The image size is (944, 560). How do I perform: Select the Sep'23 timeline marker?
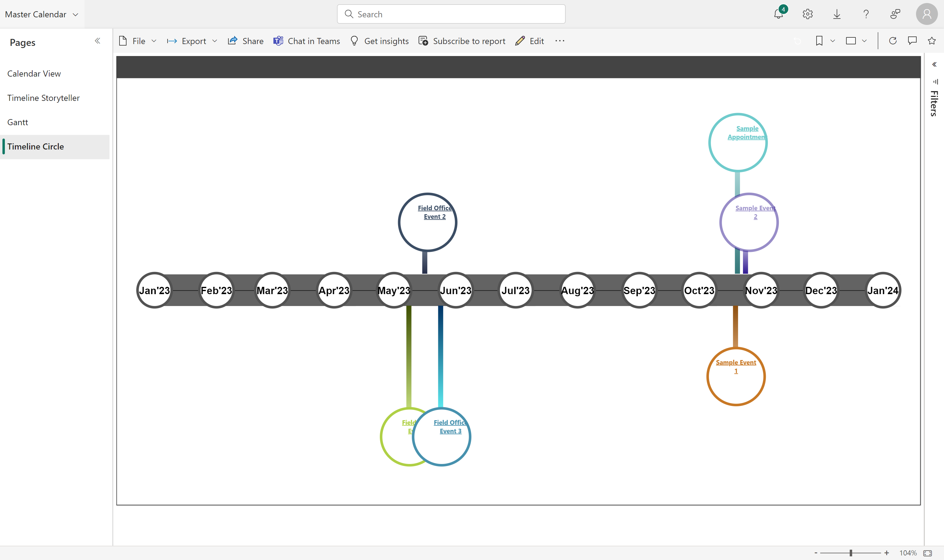(x=639, y=290)
